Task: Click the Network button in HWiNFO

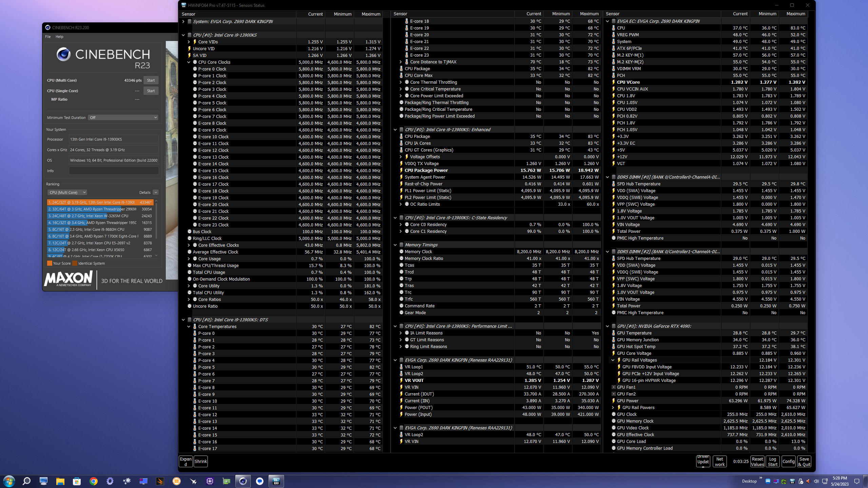Action: [719, 461]
